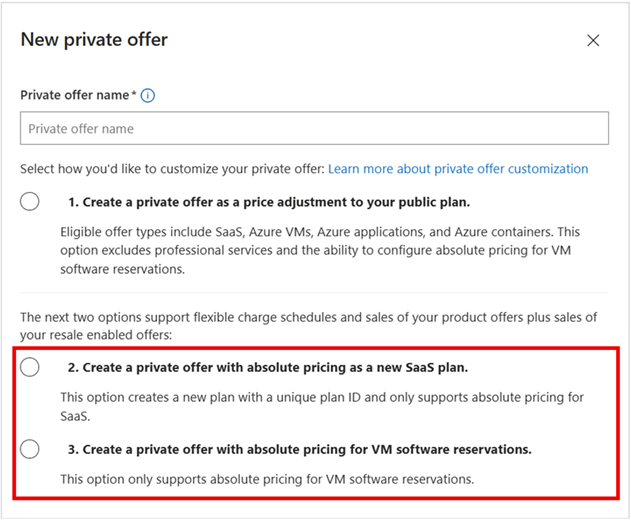Screen dimensions: 631x520
Task: Choose the new SaaS plan absolute pricing radio
Action: point(30,367)
